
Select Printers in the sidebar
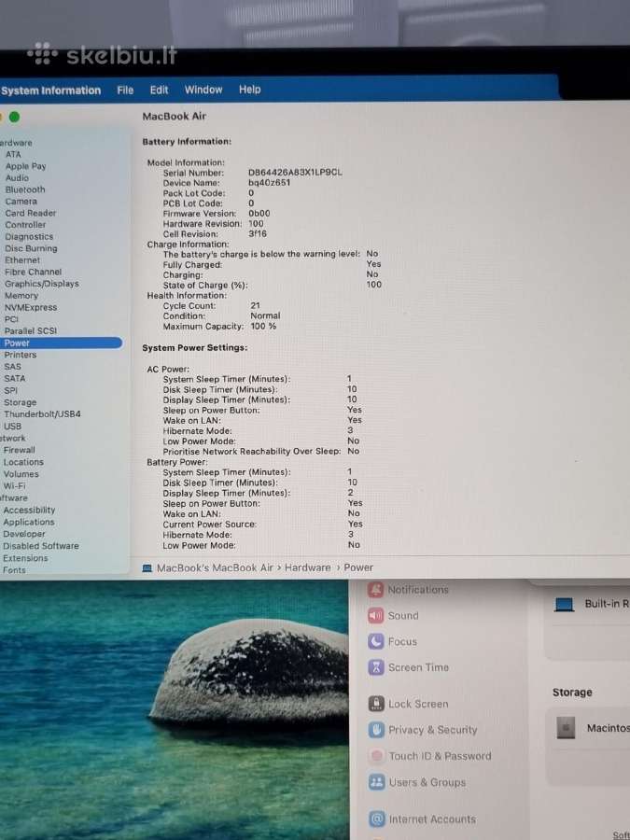(21, 355)
